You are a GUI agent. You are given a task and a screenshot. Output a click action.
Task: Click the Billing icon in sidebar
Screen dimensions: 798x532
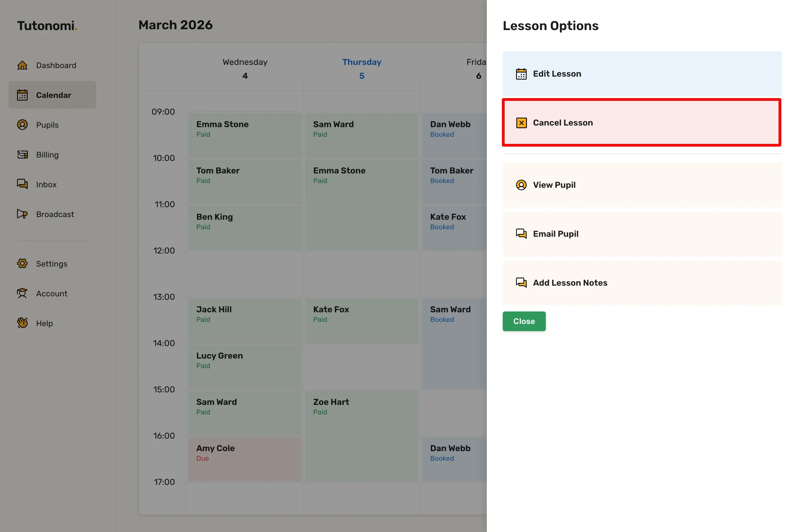[22, 155]
